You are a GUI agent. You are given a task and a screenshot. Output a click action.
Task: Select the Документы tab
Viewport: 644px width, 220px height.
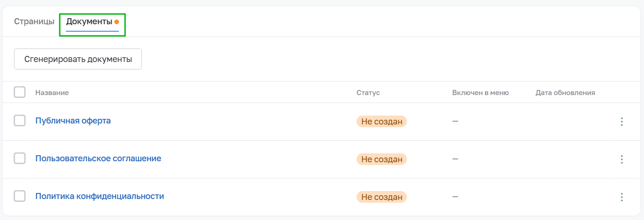click(x=89, y=22)
